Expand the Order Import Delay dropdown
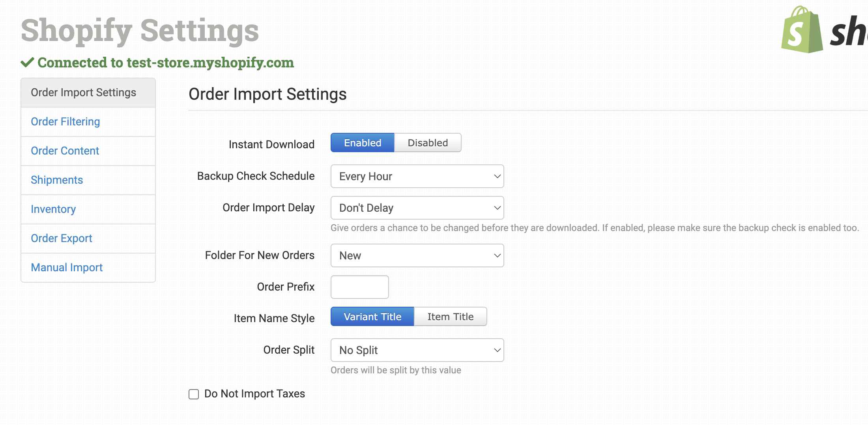The height and width of the screenshot is (425, 868). tap(417, 208)
